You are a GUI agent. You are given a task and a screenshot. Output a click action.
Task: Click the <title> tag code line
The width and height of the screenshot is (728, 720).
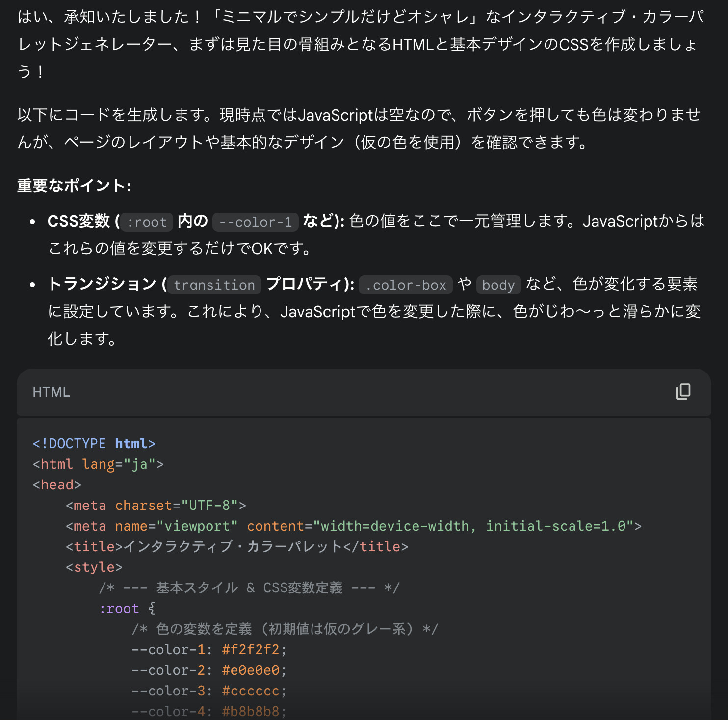point(237,547)
